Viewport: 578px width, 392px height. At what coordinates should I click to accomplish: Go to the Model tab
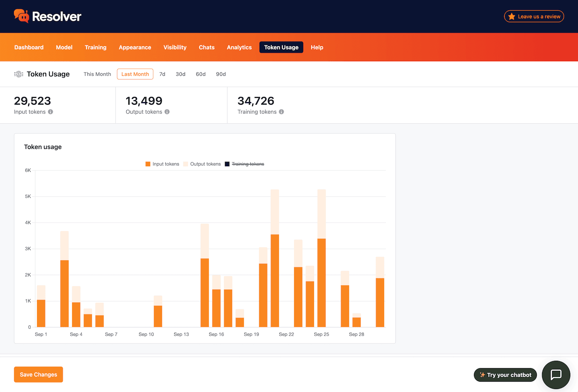point(64,47)
